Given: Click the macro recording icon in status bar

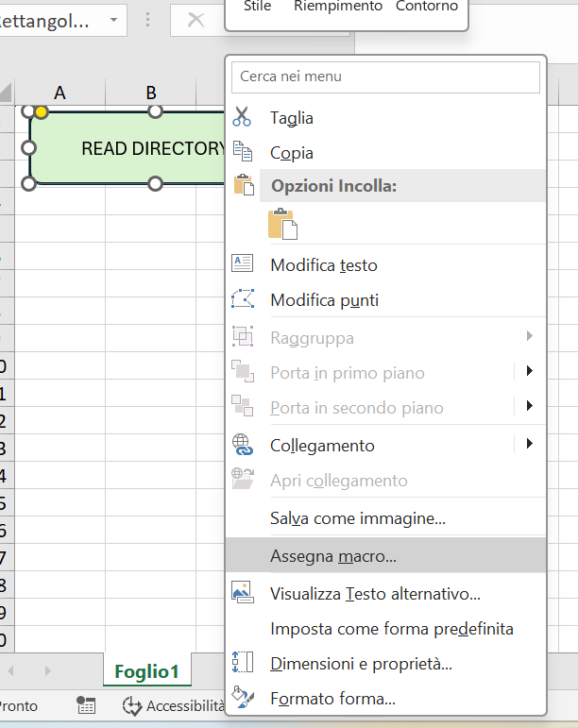Looking at the screenshot, I should (x=86, y=705).
